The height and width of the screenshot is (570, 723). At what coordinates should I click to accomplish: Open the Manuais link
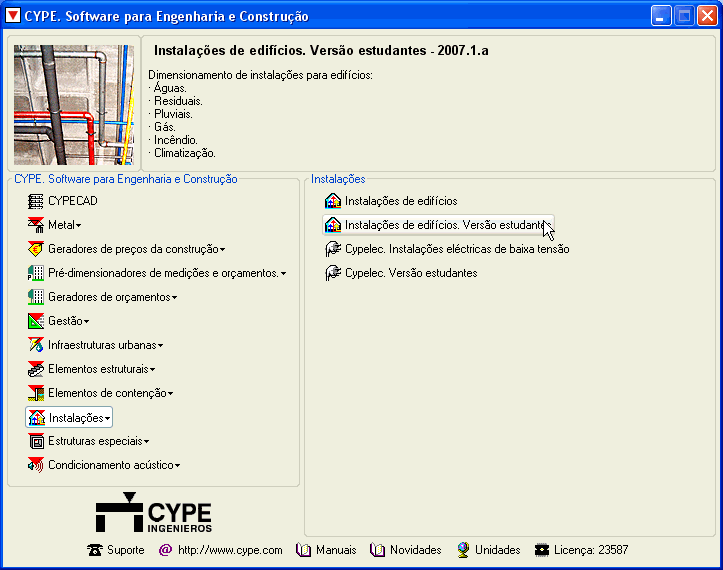(336, 550)
